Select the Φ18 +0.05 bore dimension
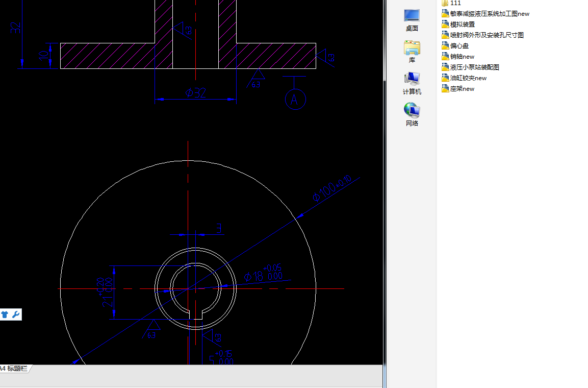588x388 pixels. coord(263,273)
